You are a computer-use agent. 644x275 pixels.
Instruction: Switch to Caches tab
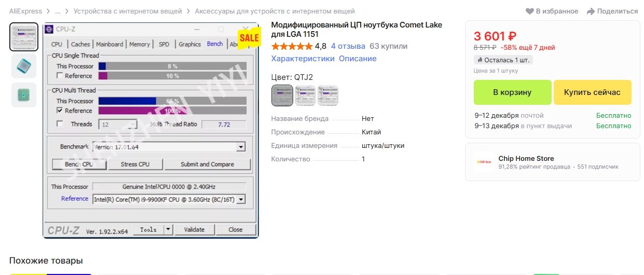pos(80,45)
